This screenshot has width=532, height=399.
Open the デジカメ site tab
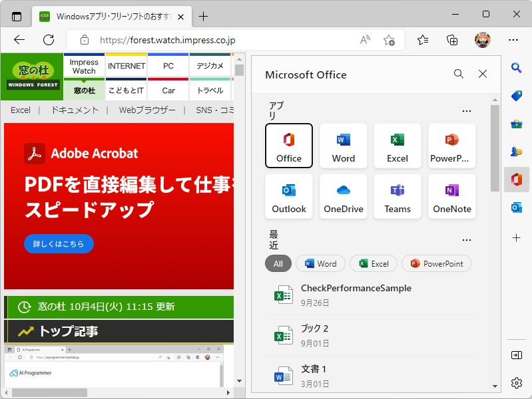pos(210,66)
